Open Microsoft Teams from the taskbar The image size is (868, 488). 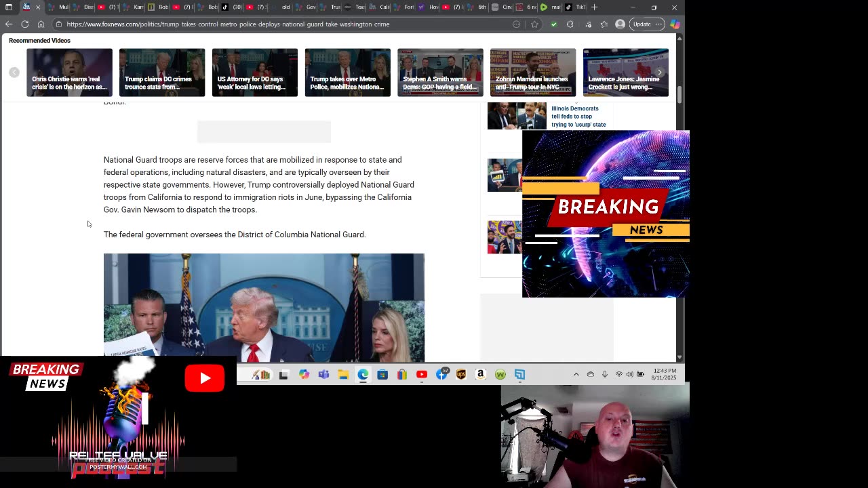click(x=323, y=374)
